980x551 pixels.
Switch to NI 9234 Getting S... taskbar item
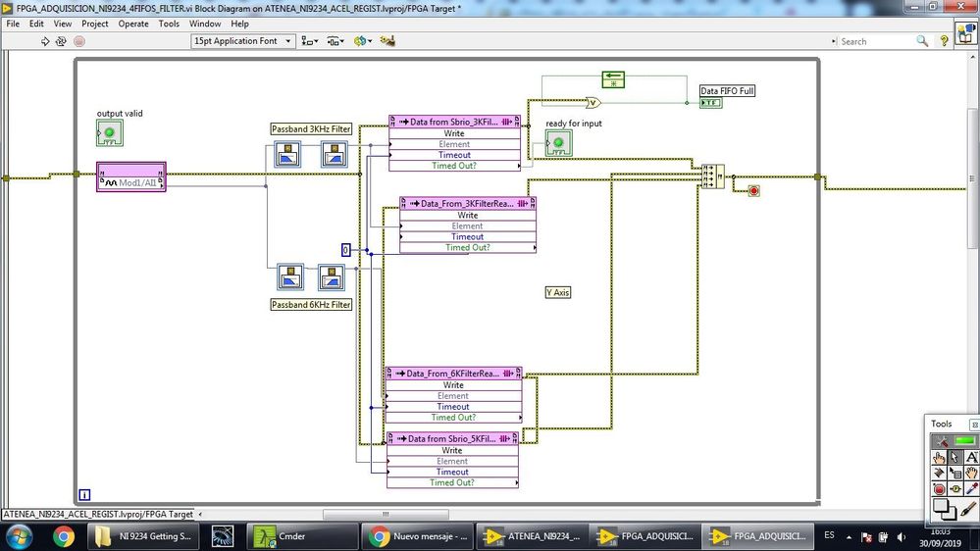click(143, 536)
